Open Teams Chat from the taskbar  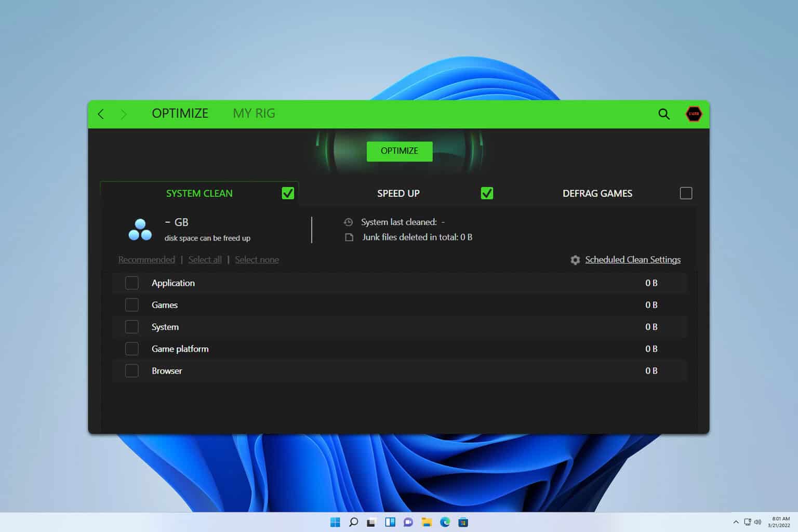(x=408, y=522)
